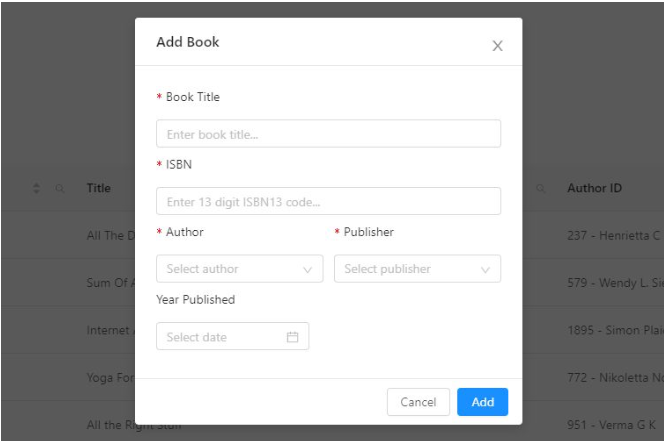
Task: Click the '1895 - Simon' author cell
Action: coord(615,330)
